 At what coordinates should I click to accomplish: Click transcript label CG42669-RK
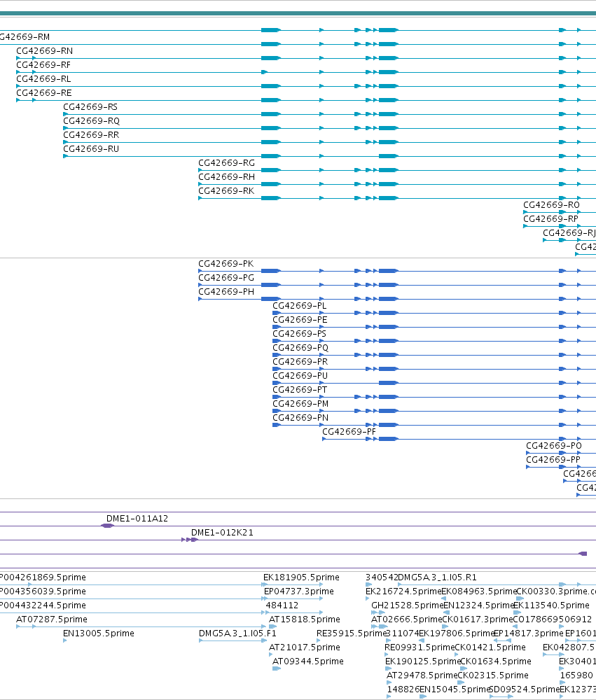tap(226, 191)
